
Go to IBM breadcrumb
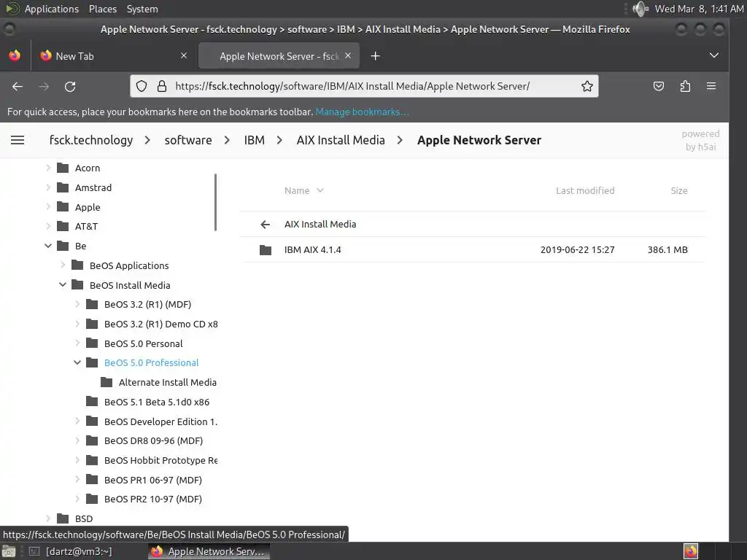(255, 140)
